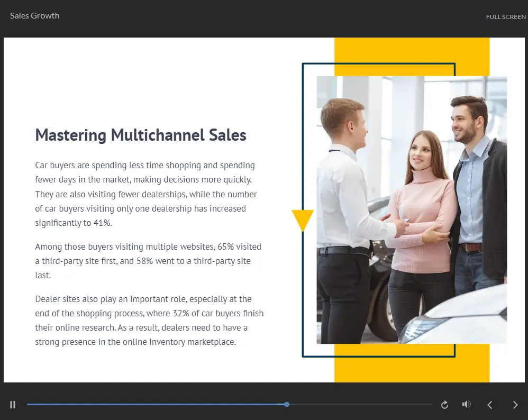Click the yellow triangle pointer on frame

tap(303, 219)
